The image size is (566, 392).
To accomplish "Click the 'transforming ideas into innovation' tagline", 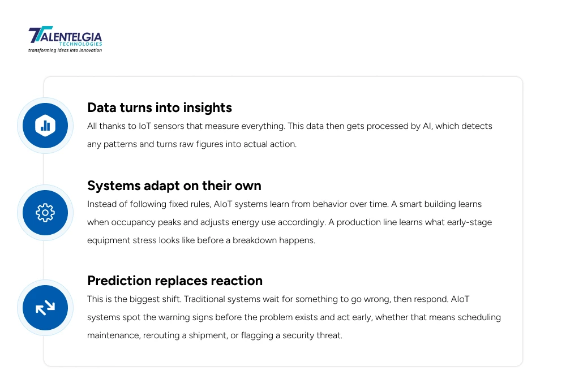I will (x=65, y=50).
